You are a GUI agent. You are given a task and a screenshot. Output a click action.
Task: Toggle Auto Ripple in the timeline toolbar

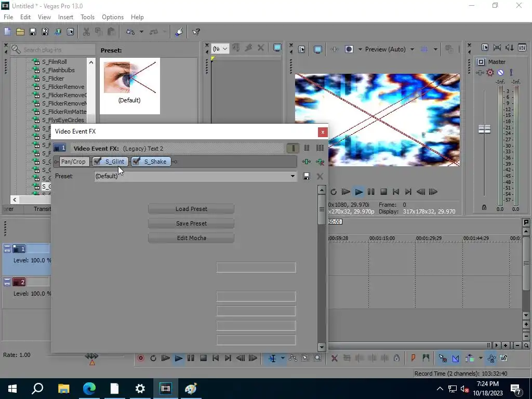pos(470,358)
